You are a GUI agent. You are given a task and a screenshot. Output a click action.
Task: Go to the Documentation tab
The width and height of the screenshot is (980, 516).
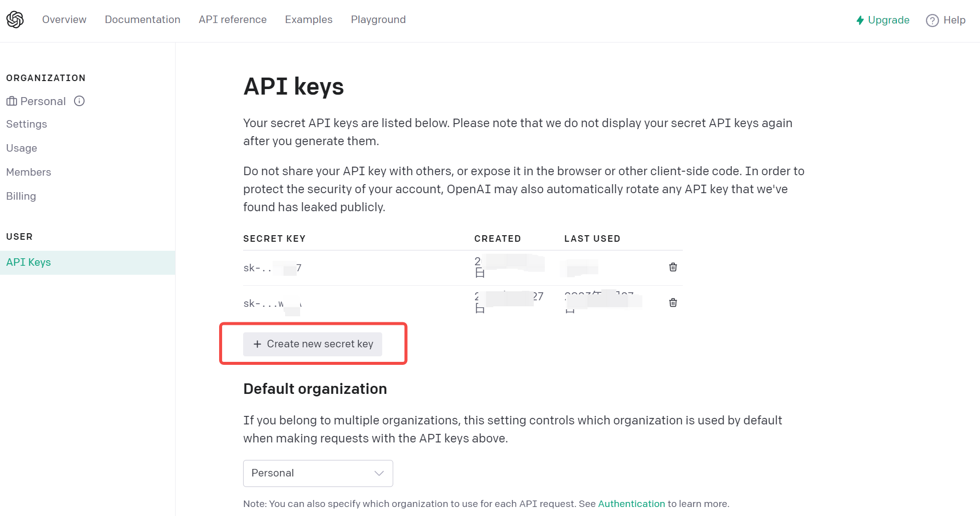pos(143,20)
